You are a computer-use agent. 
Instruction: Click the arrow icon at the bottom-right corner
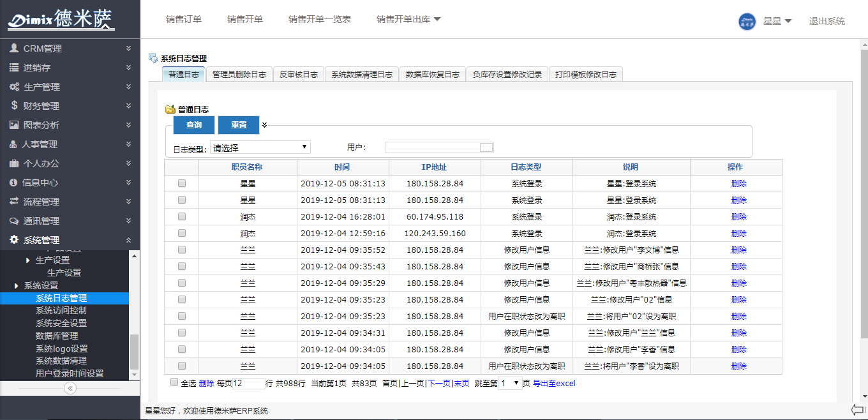858,409
